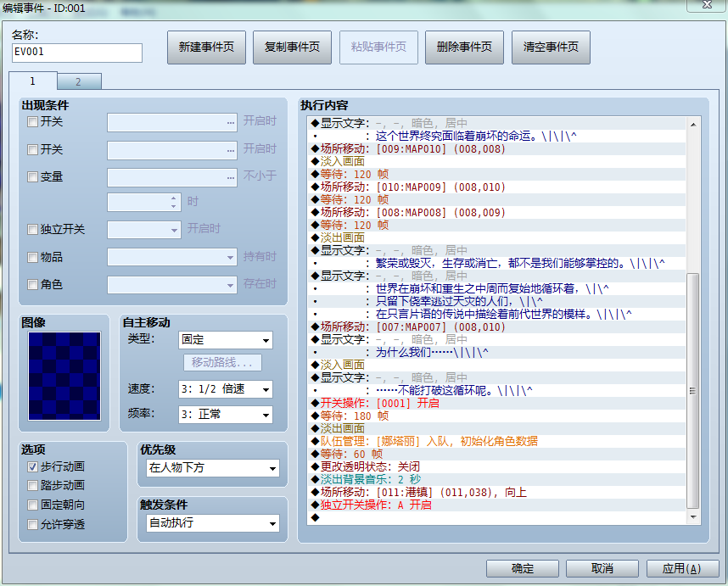The width and height of the screenshot is (728, 586).
Task: Select the 场所移动: [007:MAP007] command
Action: point(496,326)
